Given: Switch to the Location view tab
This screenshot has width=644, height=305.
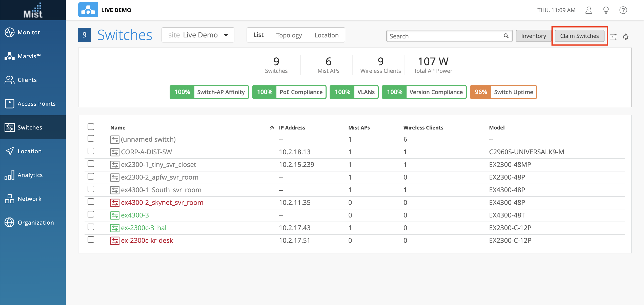Looking at the screenshot, I should click(326, 35).
